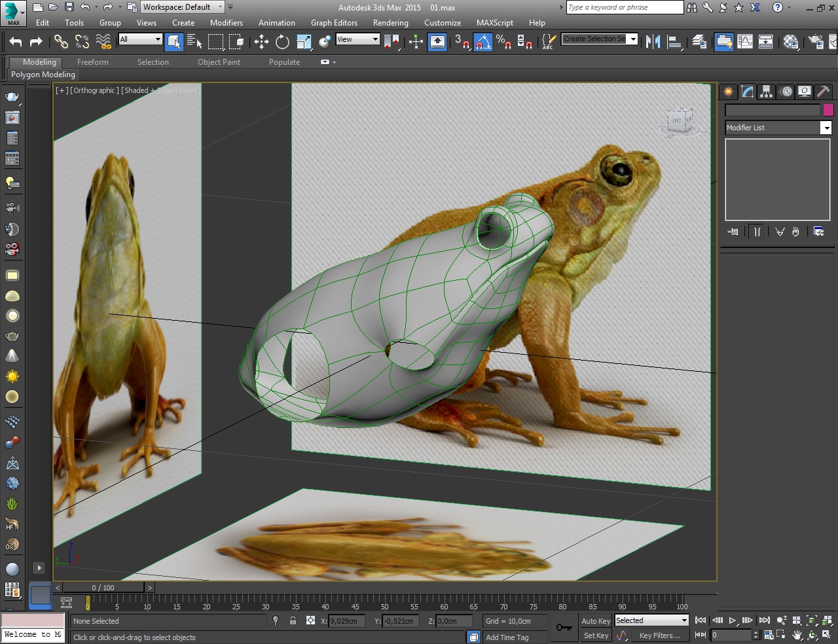Click the Set Key button
The width and height of the screenshot is (838, 644).
596,635
